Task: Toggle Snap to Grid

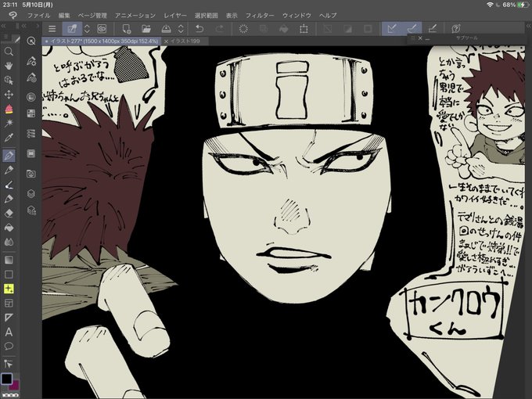Action: (432, 29)
